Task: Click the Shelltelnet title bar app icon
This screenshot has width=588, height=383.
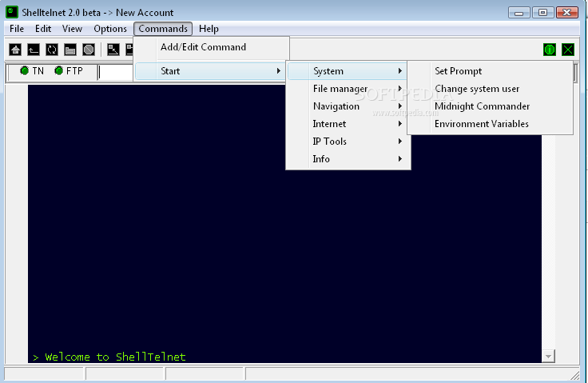Action: (x=12, y=12)
